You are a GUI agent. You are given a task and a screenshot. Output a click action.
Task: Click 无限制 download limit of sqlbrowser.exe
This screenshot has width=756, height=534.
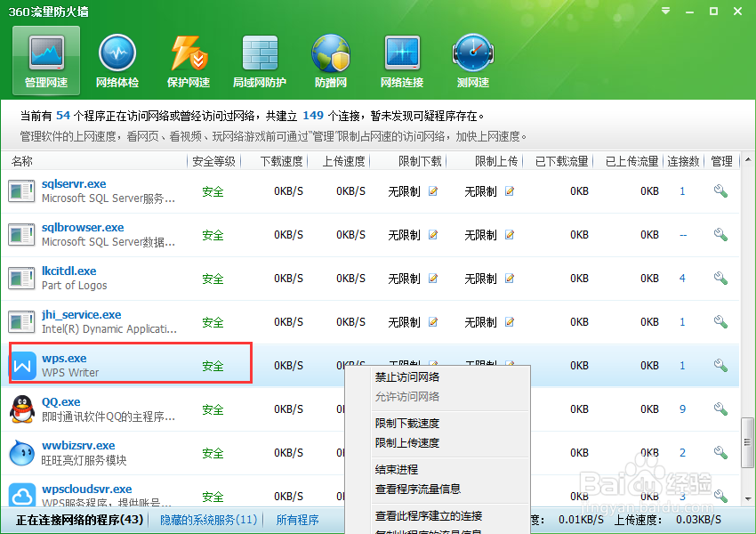tap(404, 235)
